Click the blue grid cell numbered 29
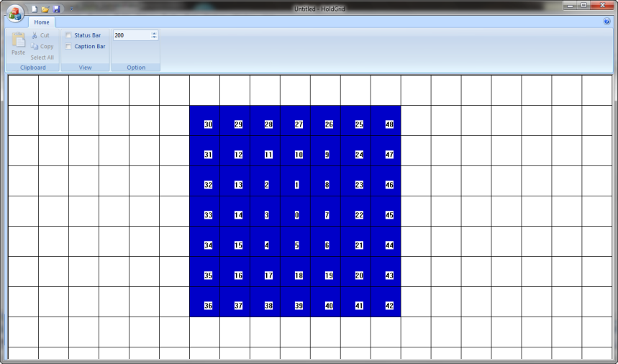The height and width of the screenshot is (364, 618). pos(235,121)
